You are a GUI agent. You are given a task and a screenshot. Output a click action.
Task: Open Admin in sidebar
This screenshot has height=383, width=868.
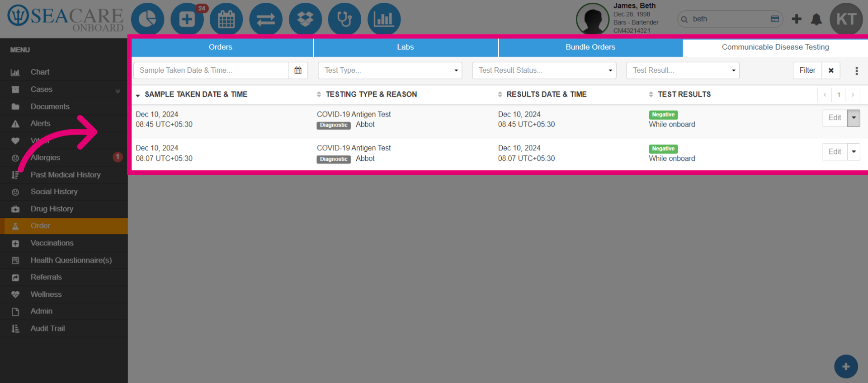tap(64, 311)
